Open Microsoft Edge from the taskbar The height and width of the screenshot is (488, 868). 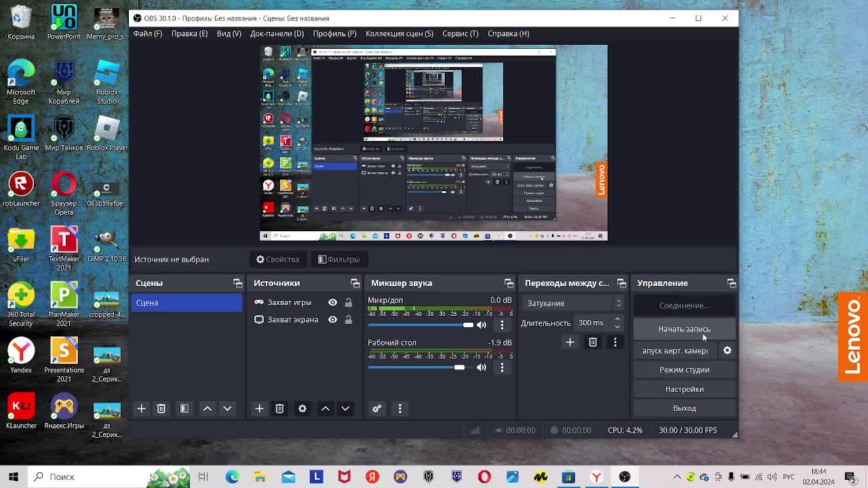tap(232, 476)
